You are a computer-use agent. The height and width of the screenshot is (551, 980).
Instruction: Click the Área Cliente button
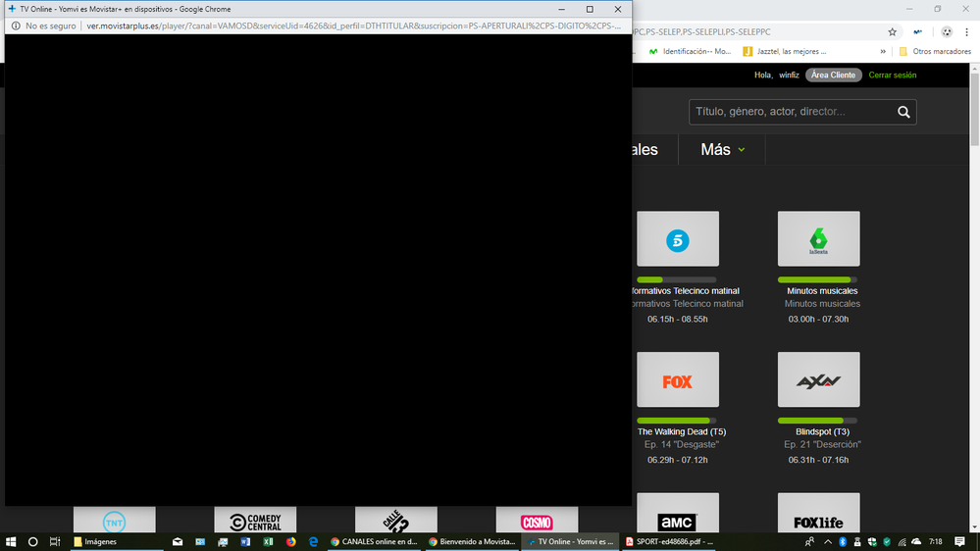[x=833, y=75]
